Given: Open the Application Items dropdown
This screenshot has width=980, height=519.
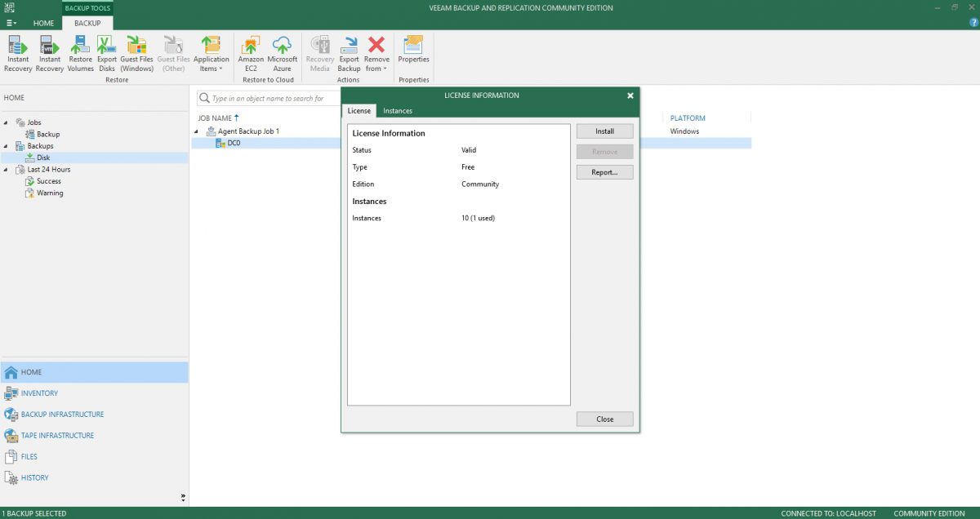Looking at the screenshot, I should click(212, 53).
